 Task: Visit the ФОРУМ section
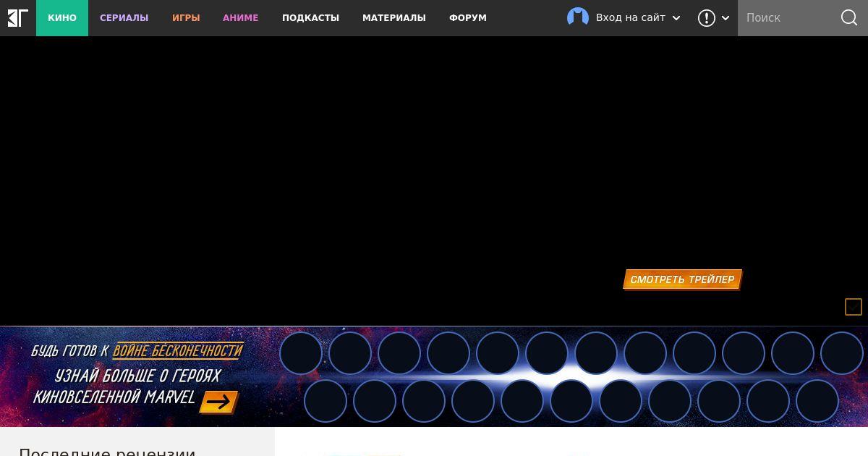coord(468,18)
